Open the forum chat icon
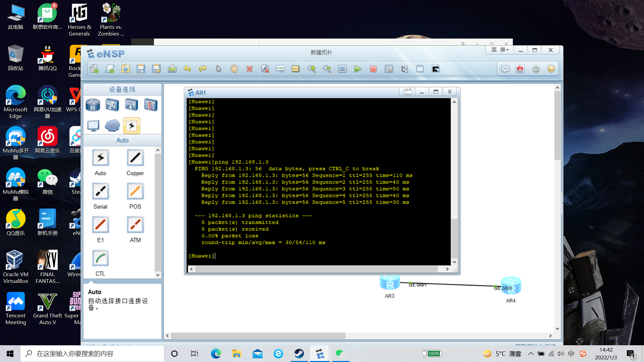The width and height of the screenshot is (644, 362). click(x=505, y=69)
